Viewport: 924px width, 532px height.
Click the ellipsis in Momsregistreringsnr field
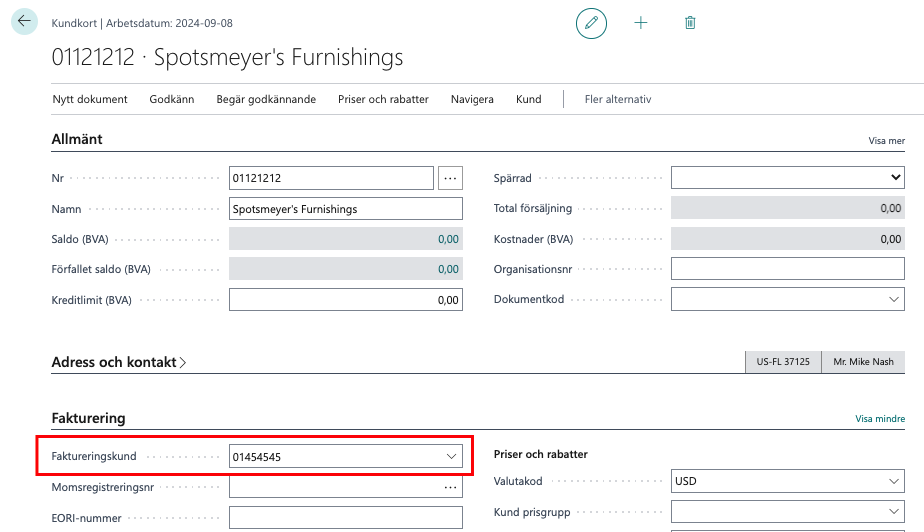(450, 488)
